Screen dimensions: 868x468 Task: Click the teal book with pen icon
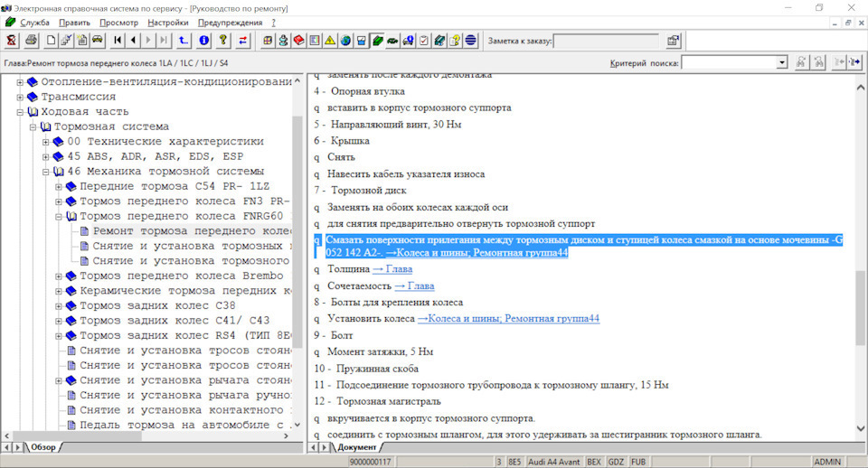click(x=439, y=41)
